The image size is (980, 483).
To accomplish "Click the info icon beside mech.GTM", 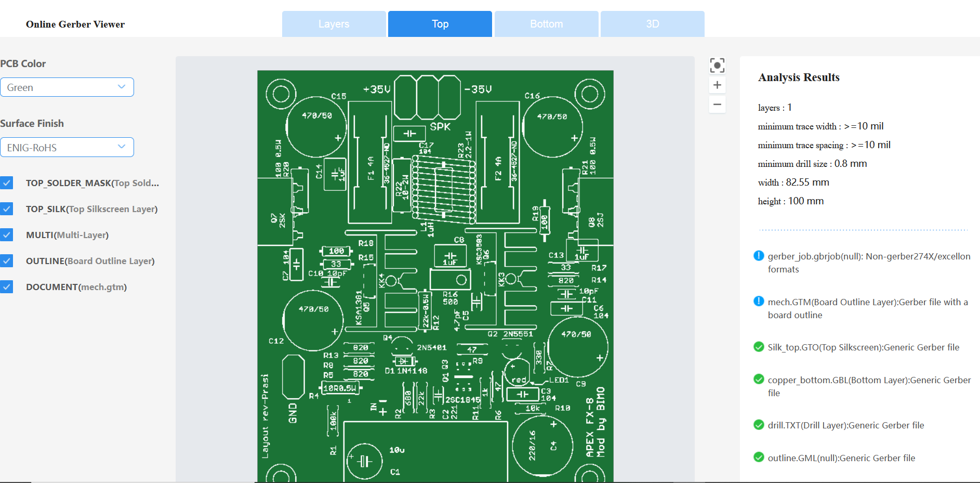I will (759, 302).
